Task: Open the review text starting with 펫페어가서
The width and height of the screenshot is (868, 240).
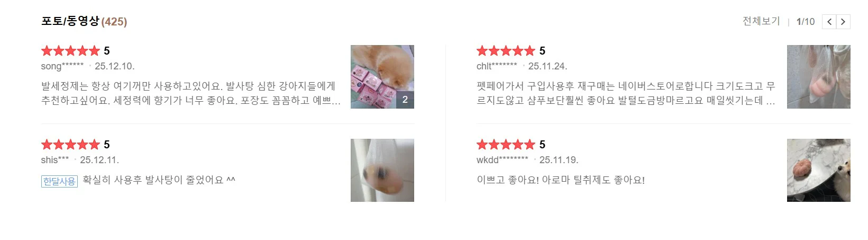Action: coord(626,93)
